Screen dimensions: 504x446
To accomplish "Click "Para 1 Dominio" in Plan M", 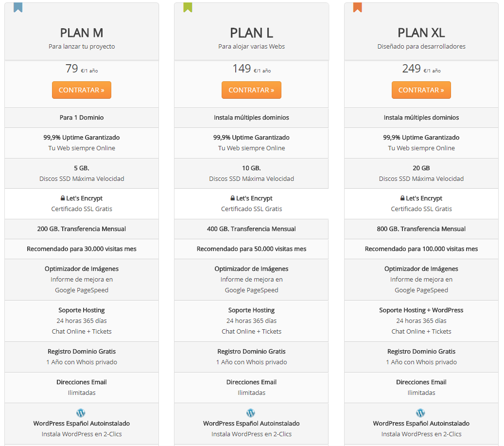I will coord(82,117).
